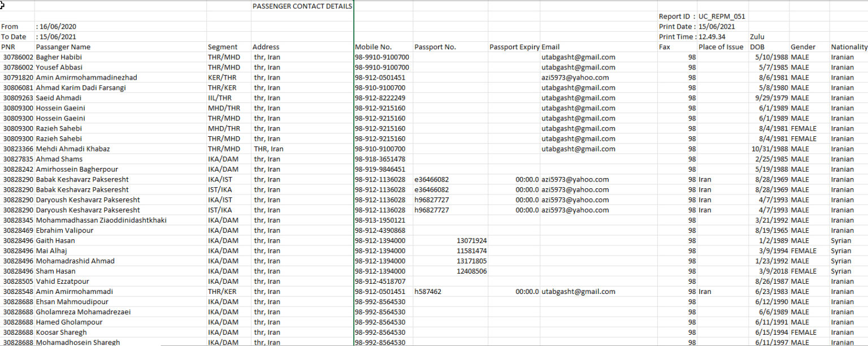Select the PASSENGER CONTACT DETAILS title cell
Viewport: 868px width, 346px height.
click(x=302, y=6)
